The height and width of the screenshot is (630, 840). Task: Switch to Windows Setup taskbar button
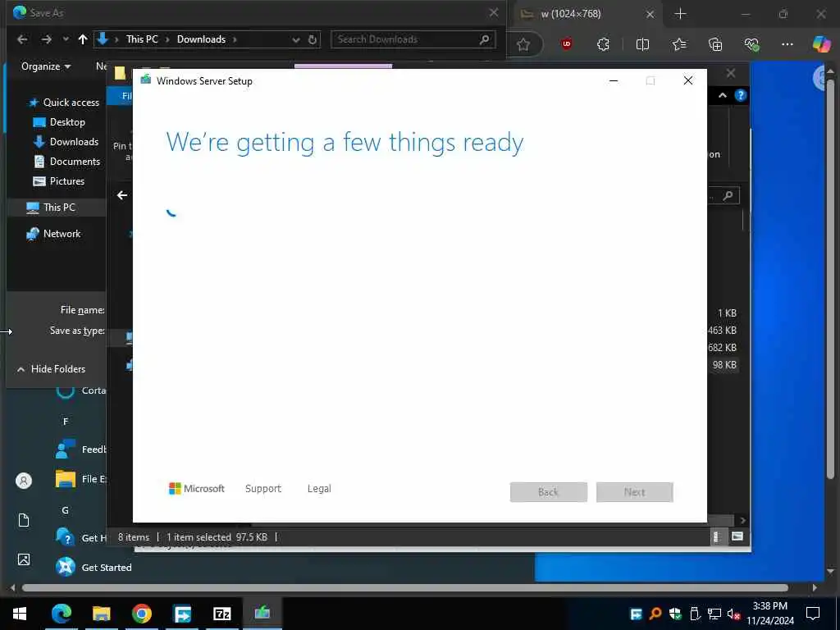[262, 614]
